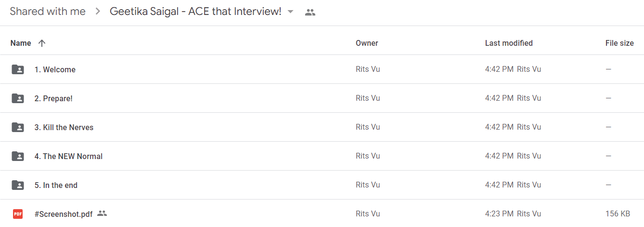Open the 1. Welcome shared folder icon
Viewport: 644px width, 227px height.
(18, 69)
